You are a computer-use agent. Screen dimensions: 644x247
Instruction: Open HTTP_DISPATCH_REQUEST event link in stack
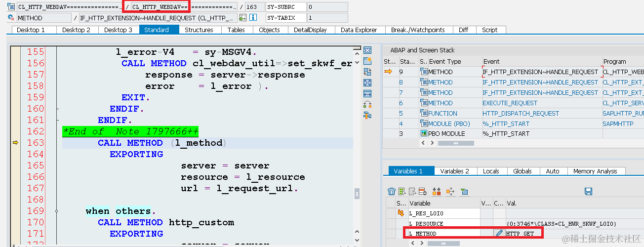click(x=521, y=113)
